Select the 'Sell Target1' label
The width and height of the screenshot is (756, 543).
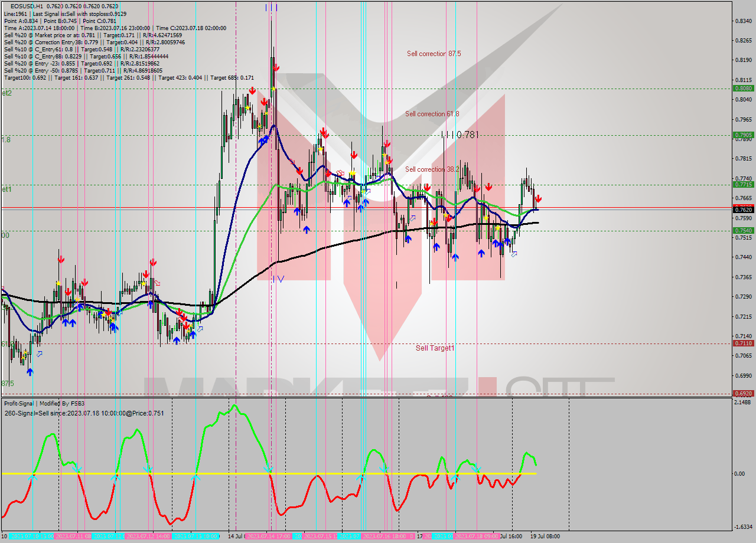[435, 348]
